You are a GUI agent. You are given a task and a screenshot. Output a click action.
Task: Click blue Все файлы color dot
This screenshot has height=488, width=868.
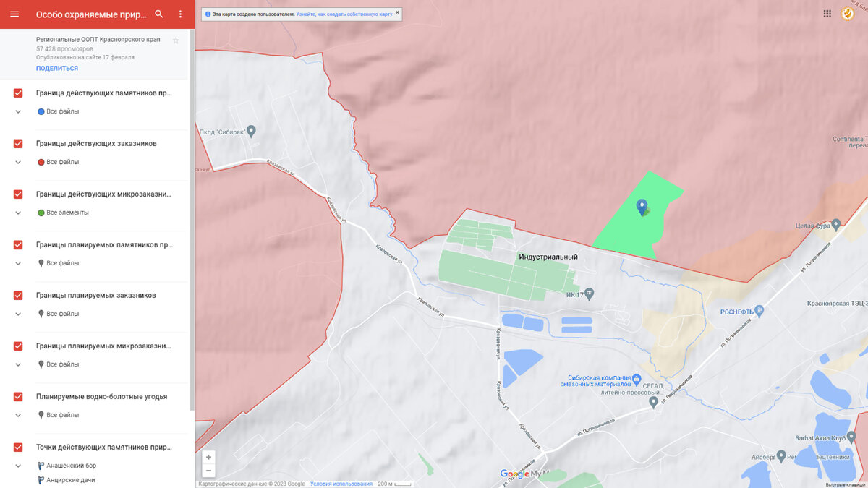point(41,111)
